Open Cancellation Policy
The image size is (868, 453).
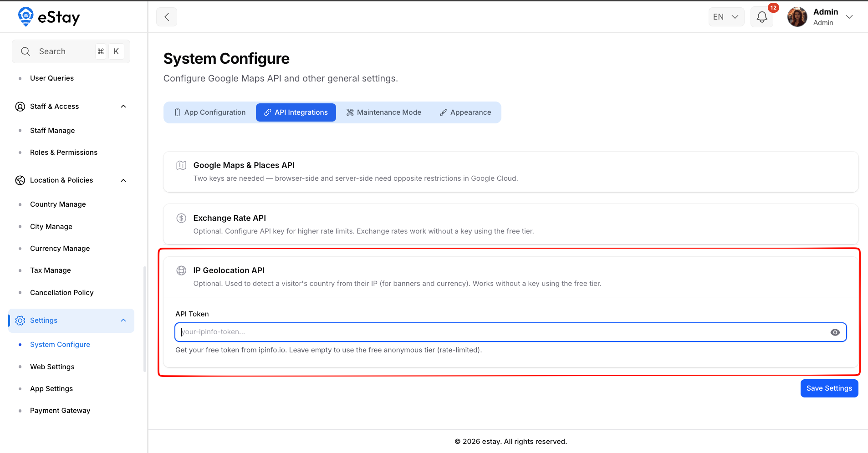(x=62, y=293)
